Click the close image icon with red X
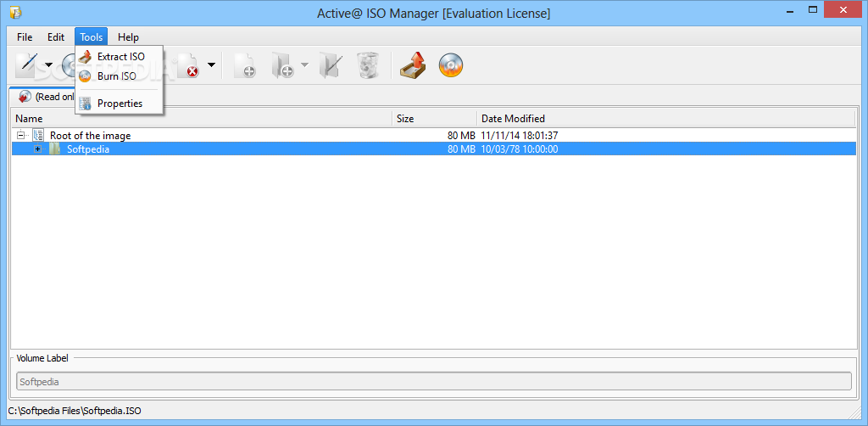Viewport: 868px width, 426px height. (x=189, y=65)
